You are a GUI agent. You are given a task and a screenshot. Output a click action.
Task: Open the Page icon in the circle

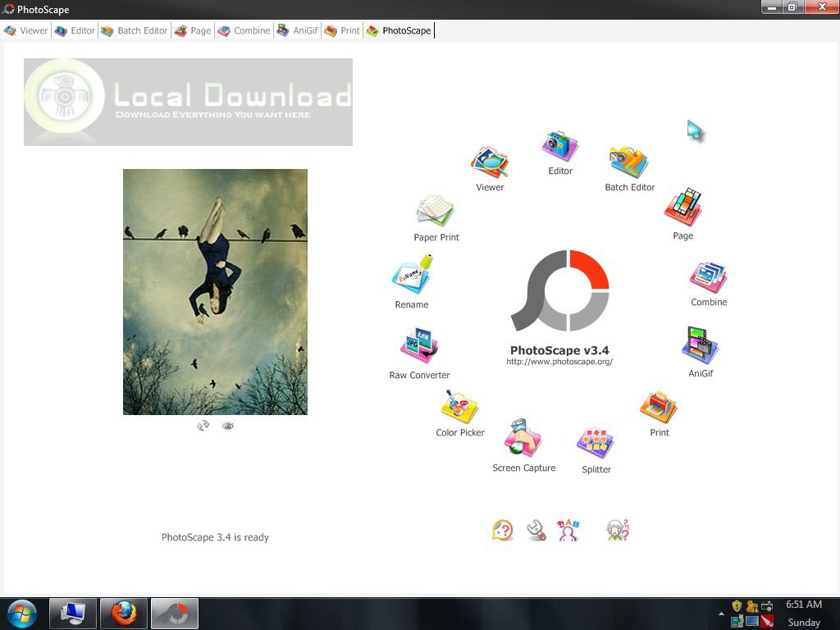coord(683,207)
